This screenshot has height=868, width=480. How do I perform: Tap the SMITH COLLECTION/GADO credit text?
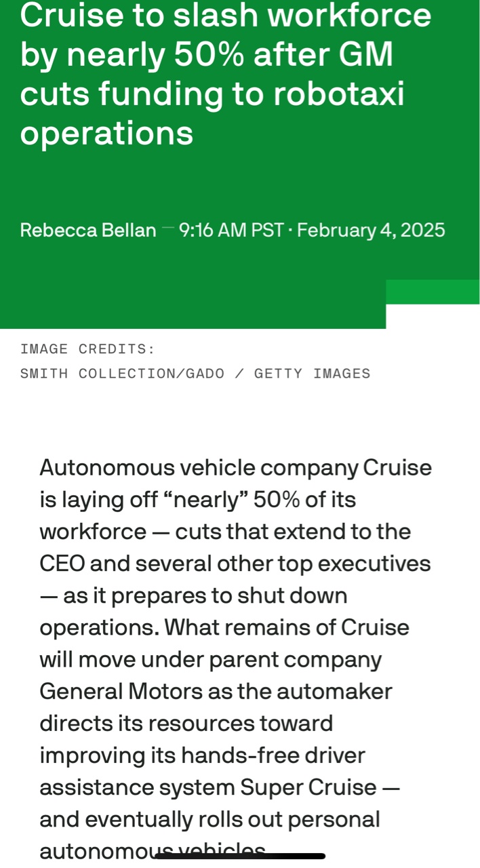tap(122, 374)
